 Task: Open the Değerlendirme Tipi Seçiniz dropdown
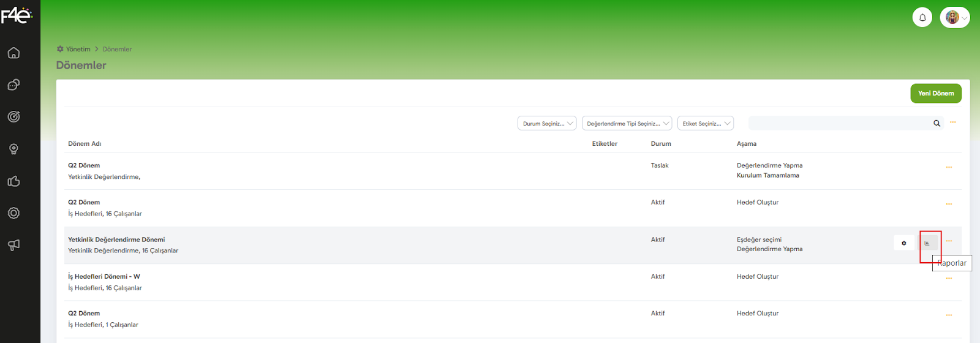click(x=627, y=123)
